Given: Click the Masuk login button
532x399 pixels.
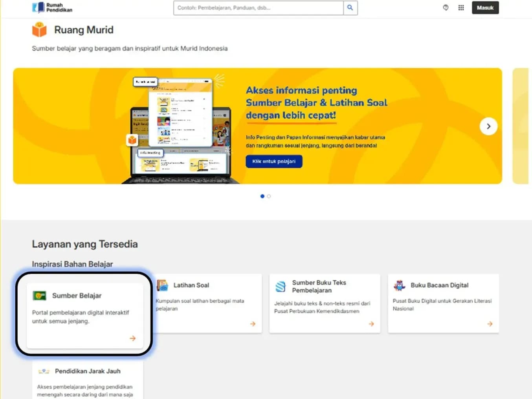Looking at the screenshot, I should pos(485,7).
